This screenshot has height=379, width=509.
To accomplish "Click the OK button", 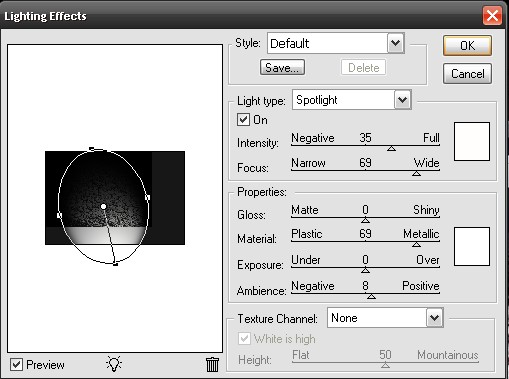I will tap(467, 46).
